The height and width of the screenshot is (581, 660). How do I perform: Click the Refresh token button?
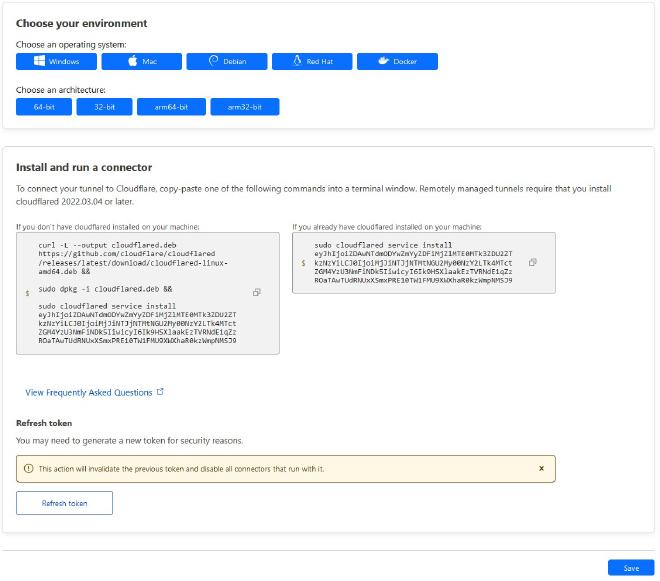[64, 503]
